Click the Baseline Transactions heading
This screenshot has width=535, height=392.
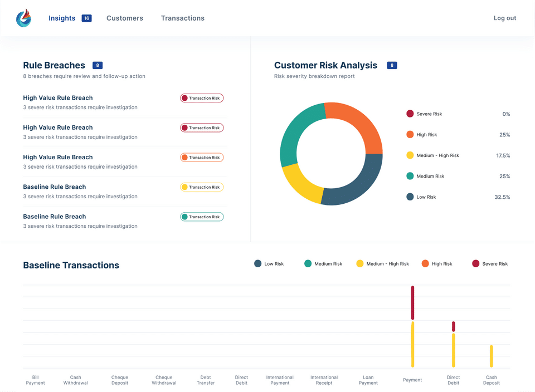coord(71,265)
